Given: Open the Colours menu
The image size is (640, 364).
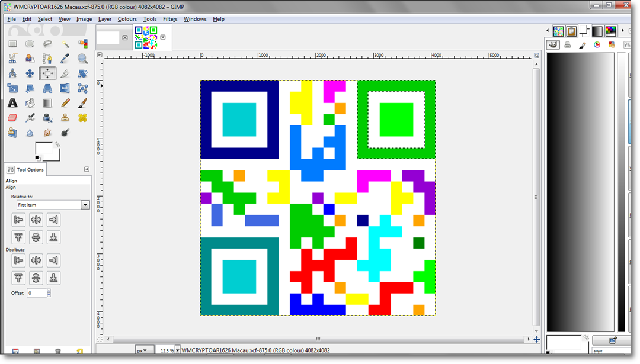Looking at the screenshot, I should [x=127, y=19].
